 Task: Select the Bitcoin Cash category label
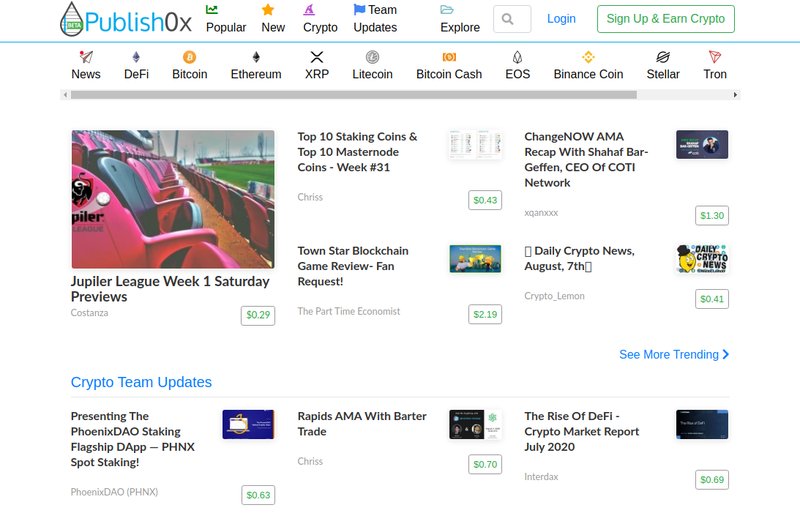point(449,74)
